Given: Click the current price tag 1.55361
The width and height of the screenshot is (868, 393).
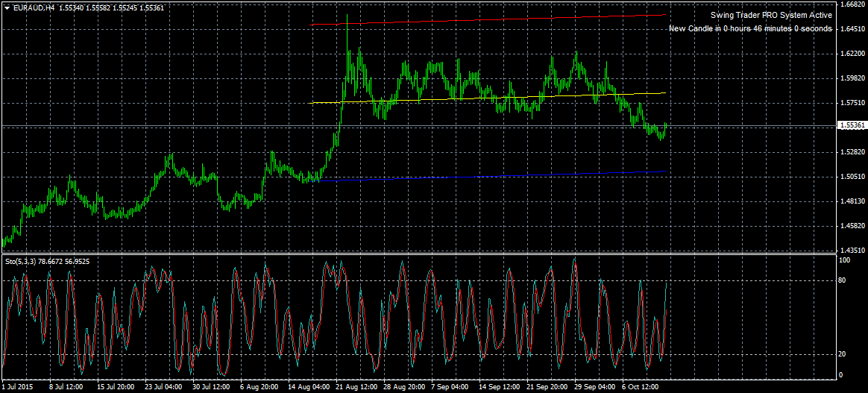Looking at the screenshot, I should [x=852, y=125].
